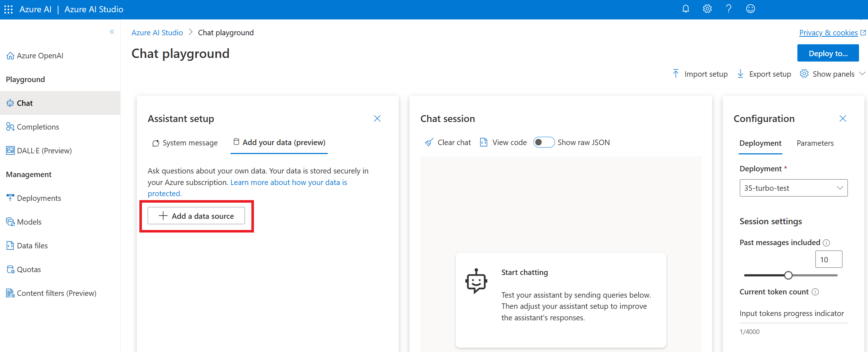Image resolution: width=868 pixels, height=352 pixels.
Task: Open Content filters (Preview) page
Action: 51,293
